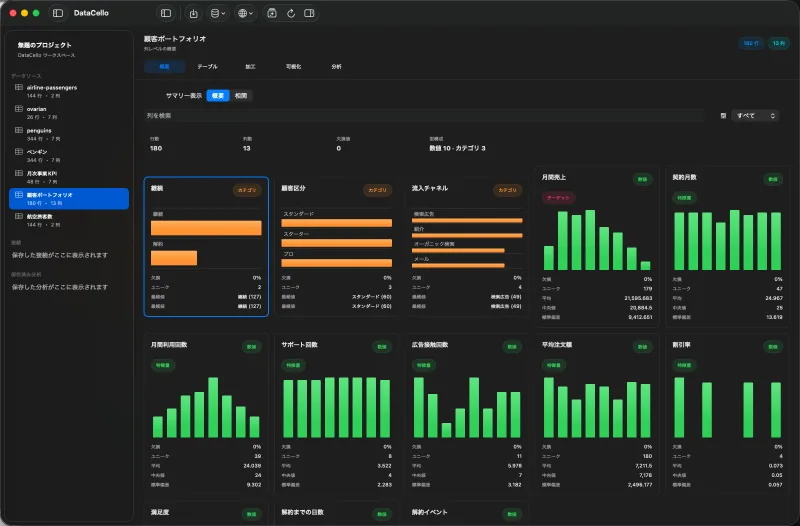
Task: Open the 可視化 tab
Action: point(293,66)
